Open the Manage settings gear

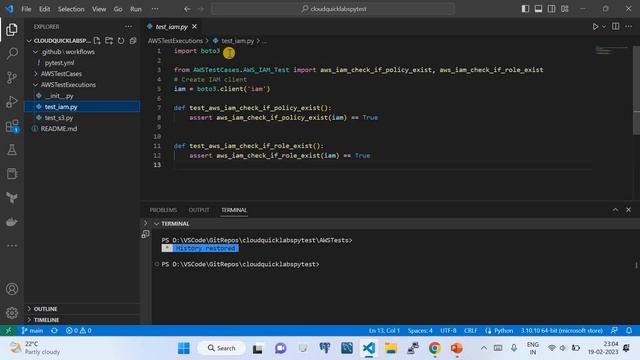12,313
